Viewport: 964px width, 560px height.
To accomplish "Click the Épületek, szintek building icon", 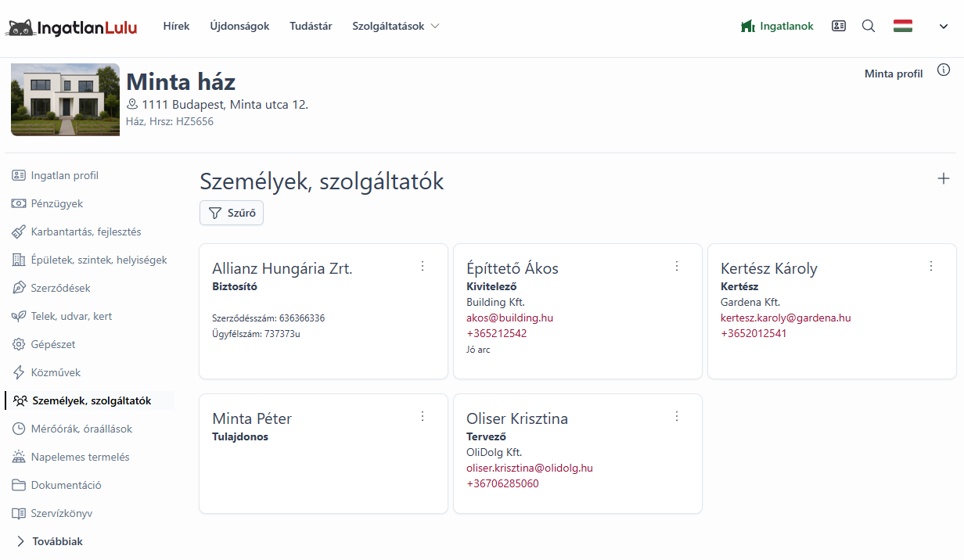I will [x=19, y=260].
